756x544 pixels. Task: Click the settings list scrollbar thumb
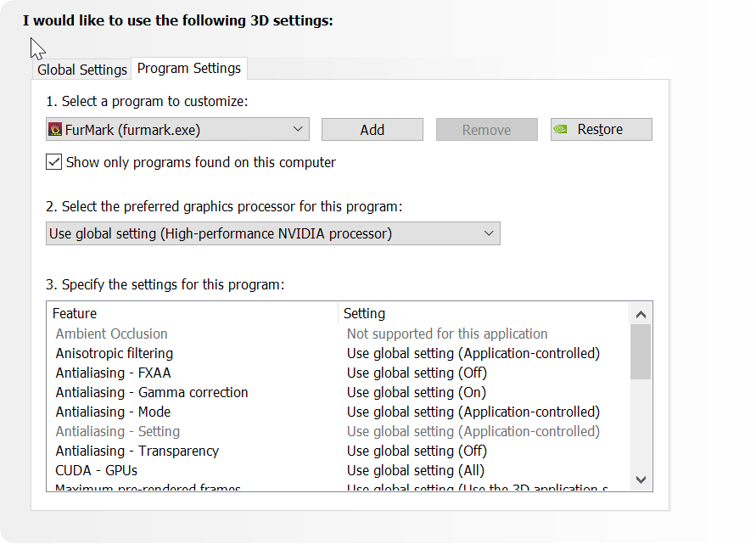tap(641, 351)
